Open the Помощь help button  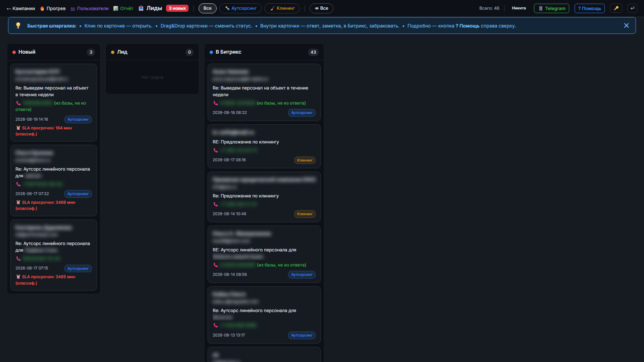pyautogui.click(x=590, y=8)
